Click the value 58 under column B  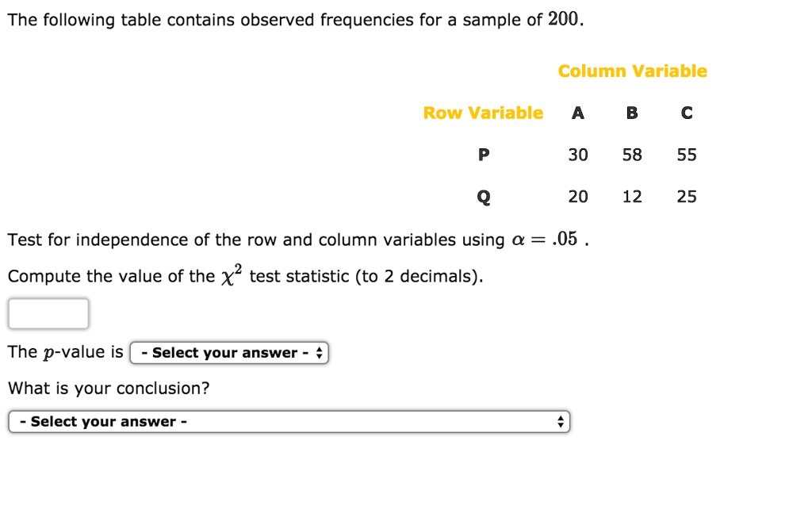tap(631, 155)
